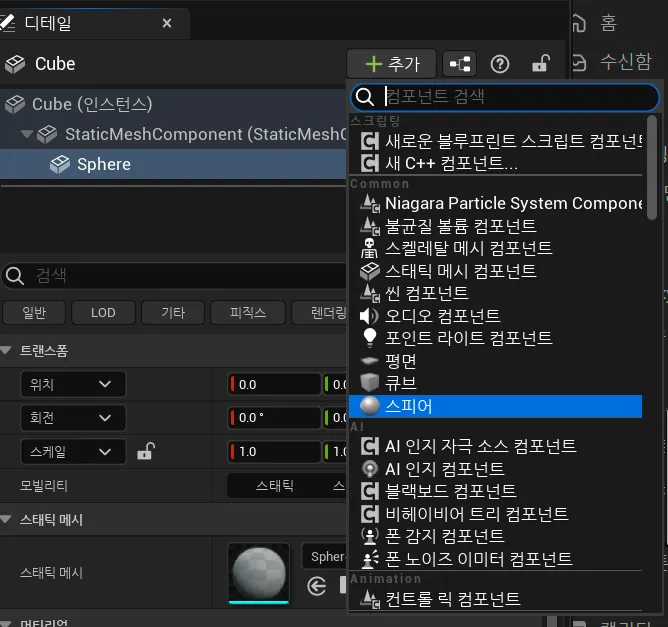Filter by 렌더링 category
Image resolution: width=668 pixels, height=627 pixels.
[x=320, y=313]
